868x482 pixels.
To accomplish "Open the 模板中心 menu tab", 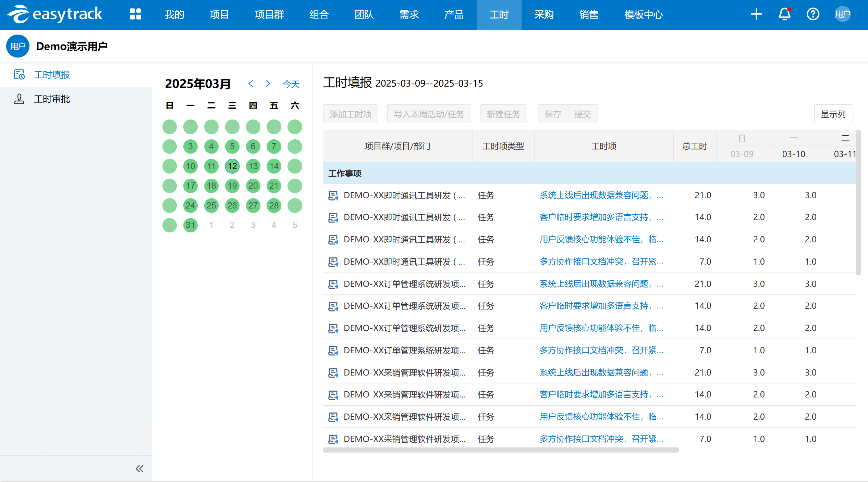I will 643,15.
